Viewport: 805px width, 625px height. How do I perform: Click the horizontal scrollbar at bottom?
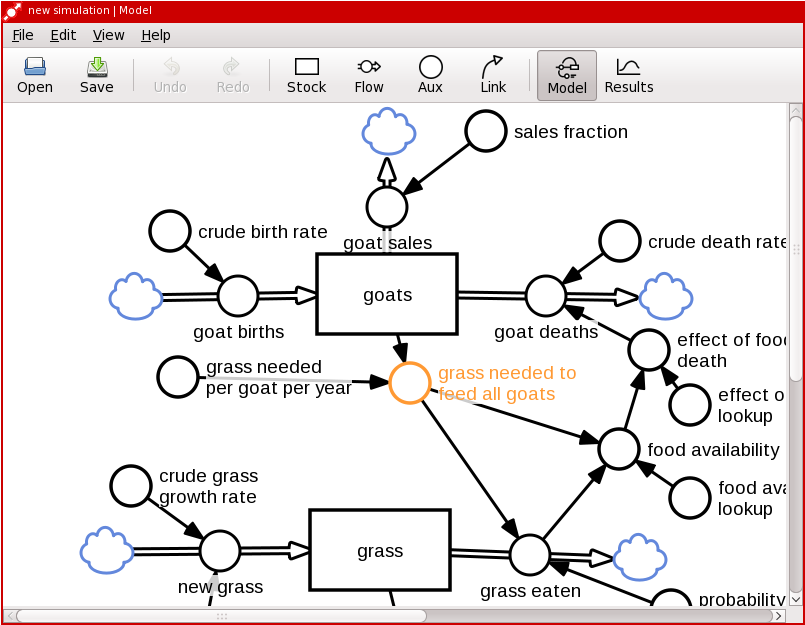[220, 616]
